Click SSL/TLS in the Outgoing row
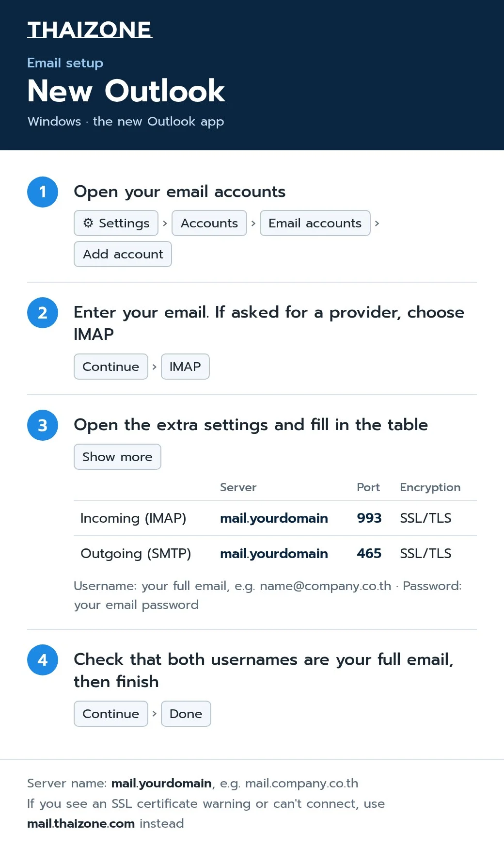The width and height of the screenshot is (504, 849). (x=425, y=554)
